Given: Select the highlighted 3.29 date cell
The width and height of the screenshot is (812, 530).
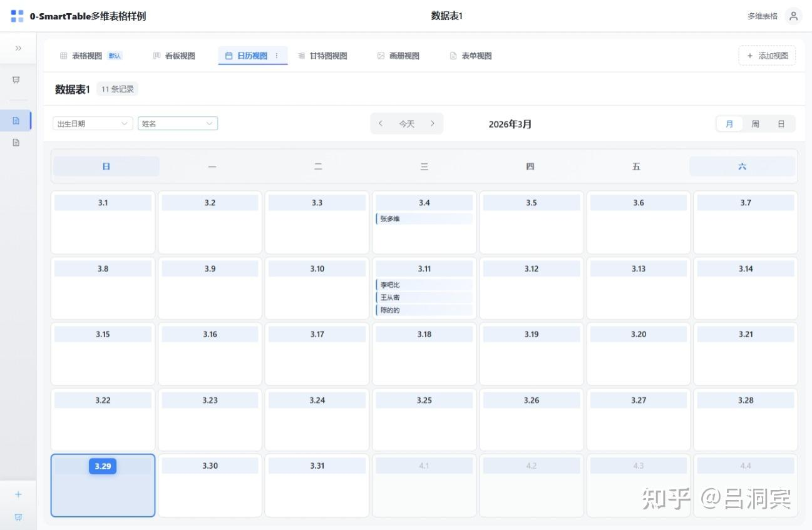Looking at the screenshot, I should [x=103, y=486].
